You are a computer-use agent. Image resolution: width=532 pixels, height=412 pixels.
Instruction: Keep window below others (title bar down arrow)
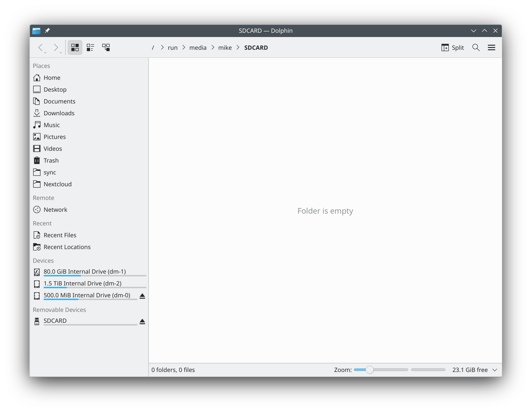click(473, 31)
